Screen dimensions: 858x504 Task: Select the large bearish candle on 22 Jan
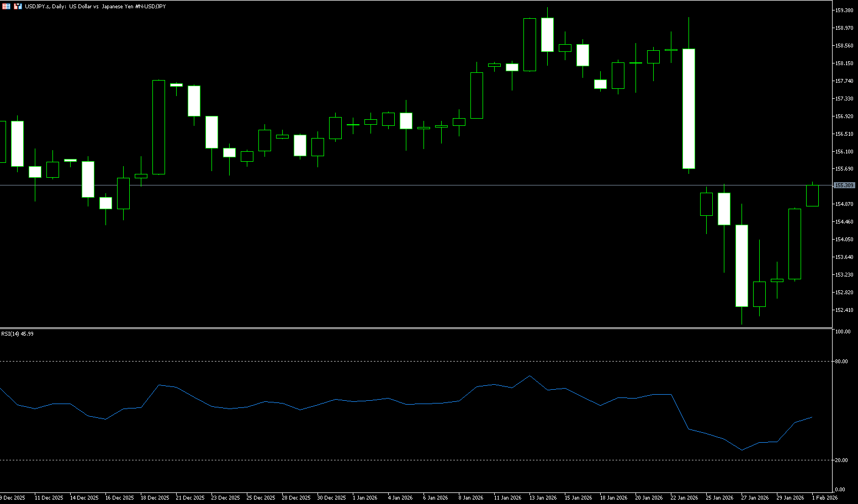point(688,109)
